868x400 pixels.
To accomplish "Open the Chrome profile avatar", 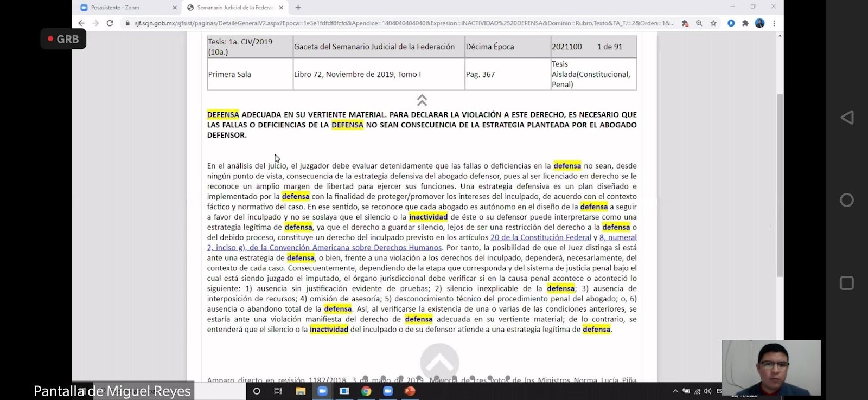I will pos(759,23).
